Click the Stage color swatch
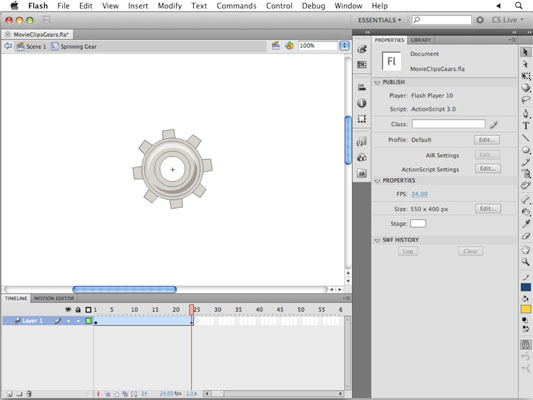 (418, 223)
